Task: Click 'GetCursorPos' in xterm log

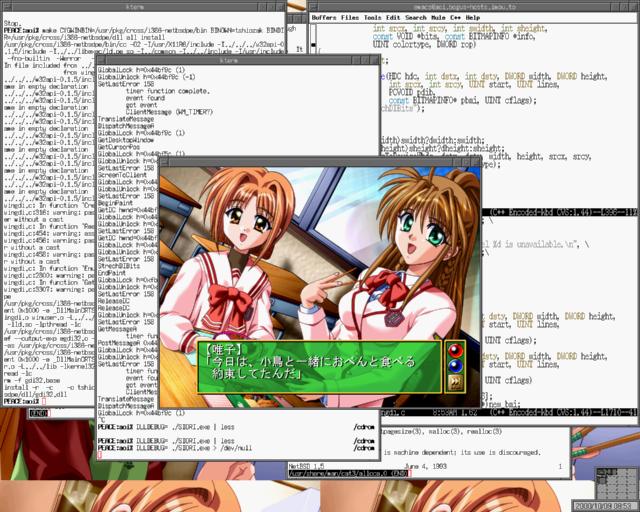Action: pos(119,147)
